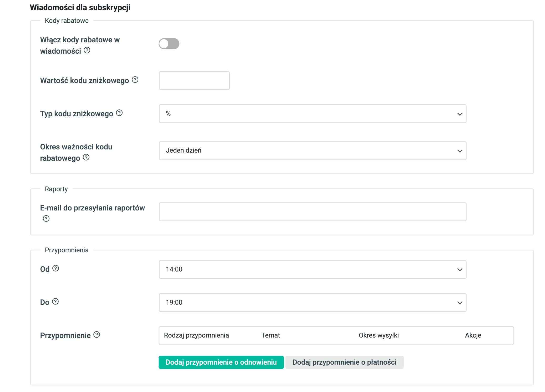545x392 pixels.
Task: Focus the report e-mail input field
Action: click(x=312, y=212)
